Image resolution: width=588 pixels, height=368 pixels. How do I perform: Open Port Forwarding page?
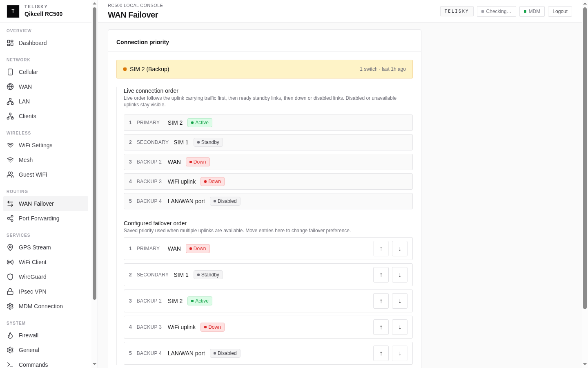coord(46,218)
